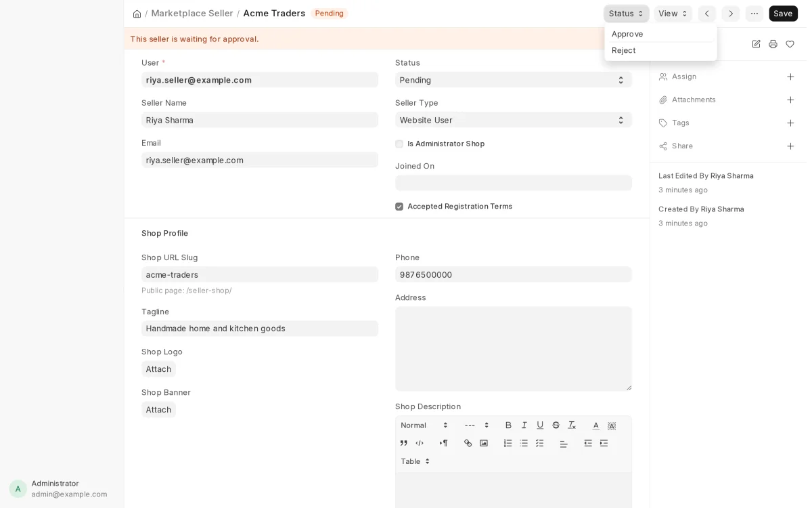The width and height of the screenshot is (812, 508).
Task: Decrease indent in editor toolbar
Action: coord(588,443)
